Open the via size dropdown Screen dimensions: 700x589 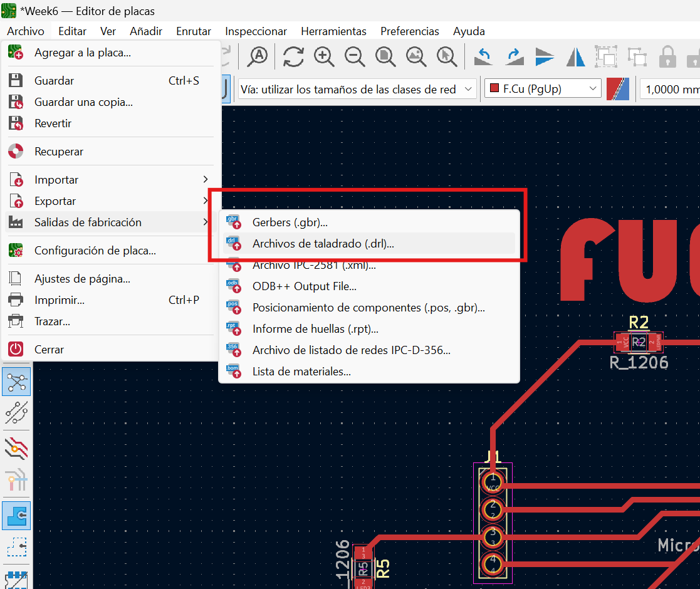point(357,89)
